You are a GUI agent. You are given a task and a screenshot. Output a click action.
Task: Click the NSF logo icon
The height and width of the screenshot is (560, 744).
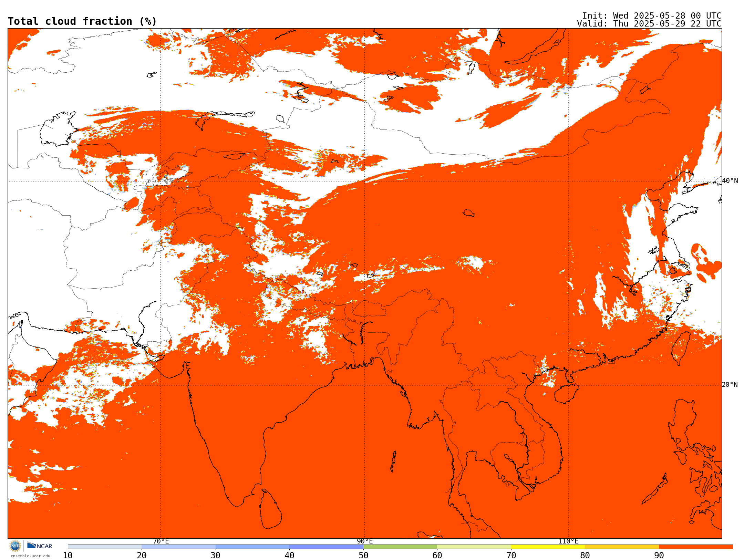[x=15, y=546]
